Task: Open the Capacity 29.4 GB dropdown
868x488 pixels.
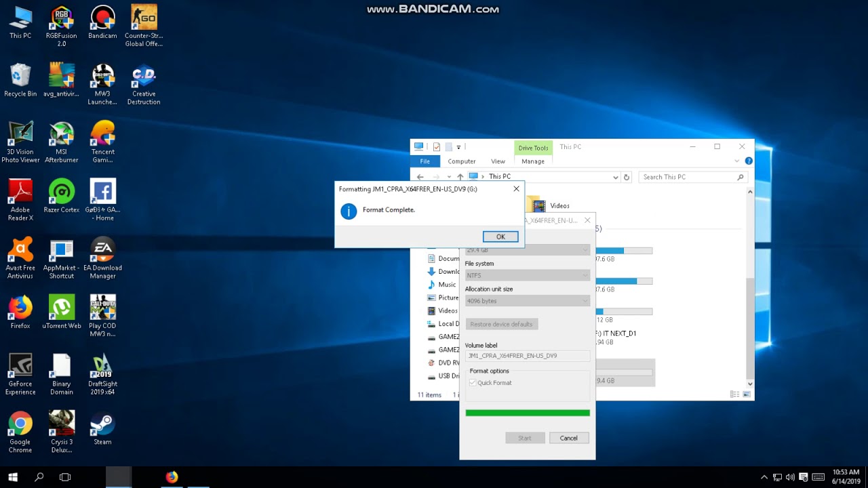Action: coord(528,249)
